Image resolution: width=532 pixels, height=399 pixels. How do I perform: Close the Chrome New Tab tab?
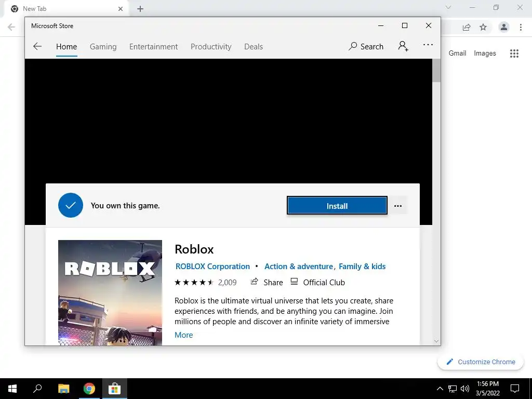click(x=121, y=9)
